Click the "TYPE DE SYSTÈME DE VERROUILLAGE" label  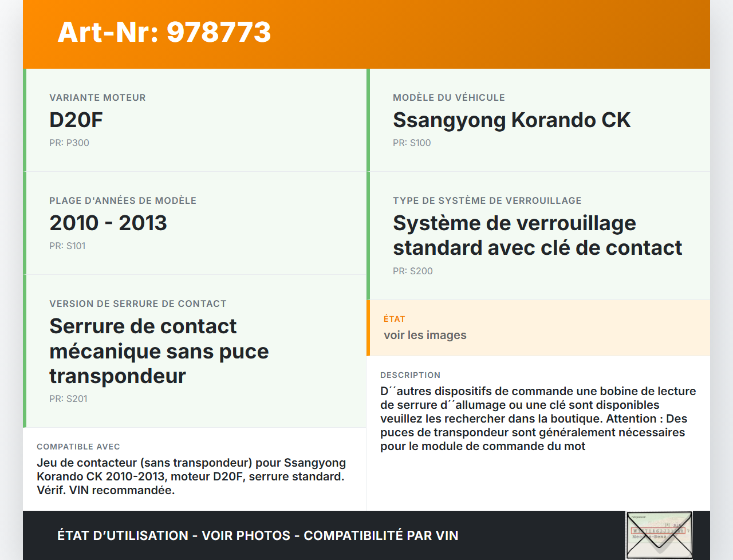tap(487, 200)
